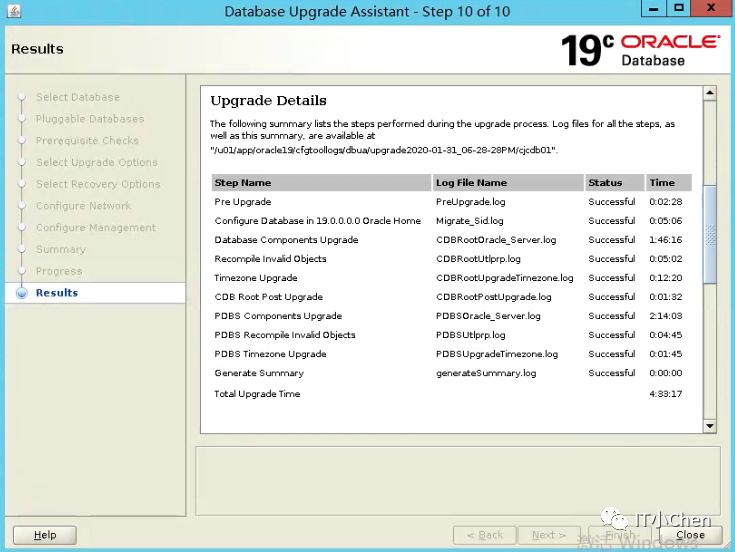The width and height of the screenshot is (735, 552).
Task: Click Timezone Upgrade step name
Action: tap(256, 278)
